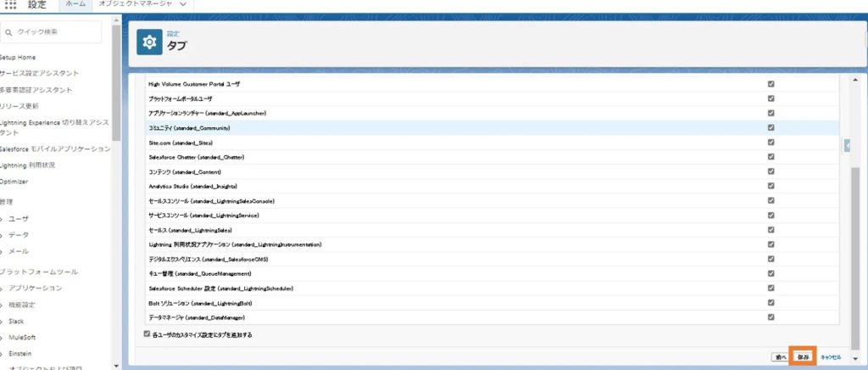Image resolution: width=868 pixels, height=370 pixels.
Task: Toggle the Salesforce Scheduler 設定 checkbox
Action: pyautogui.click(x=771, y=288)
